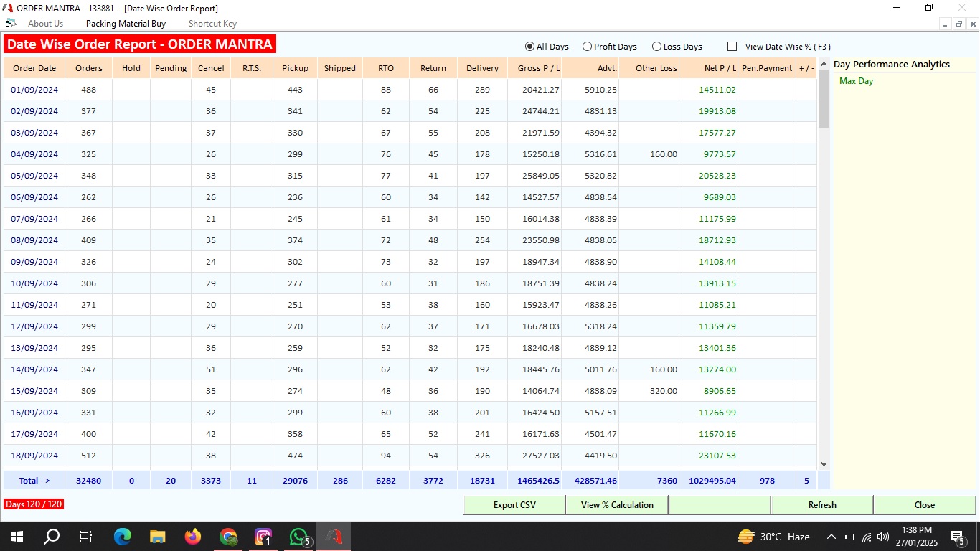
Task: Click the Order Mantra icon in taskbar
Action: 334,536
